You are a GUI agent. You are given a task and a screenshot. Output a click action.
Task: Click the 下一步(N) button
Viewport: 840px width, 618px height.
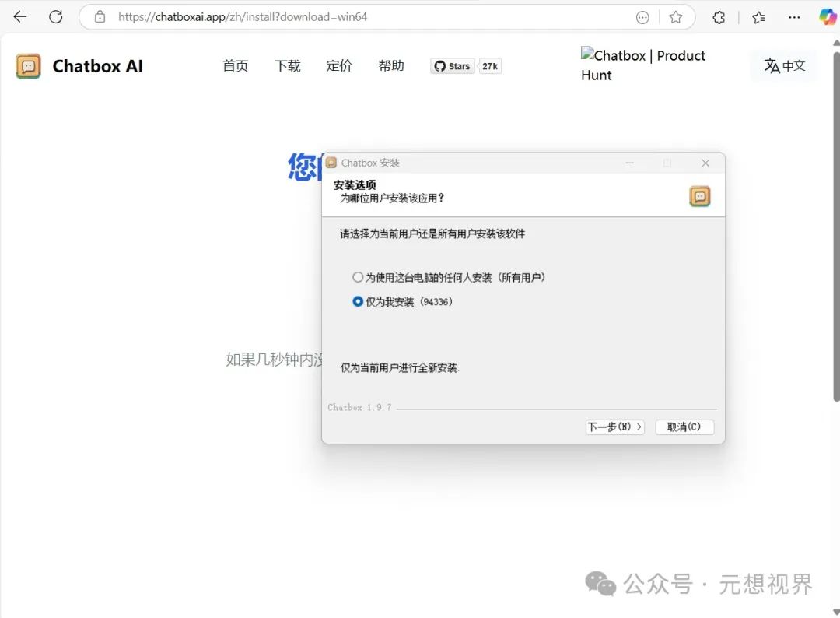point(615,427)
